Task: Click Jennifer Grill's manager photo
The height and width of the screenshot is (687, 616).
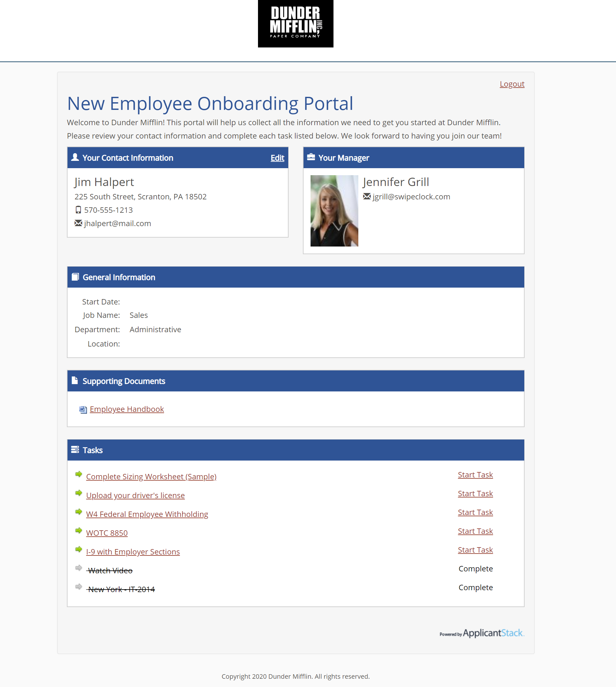Action: (x=334, y=211)
